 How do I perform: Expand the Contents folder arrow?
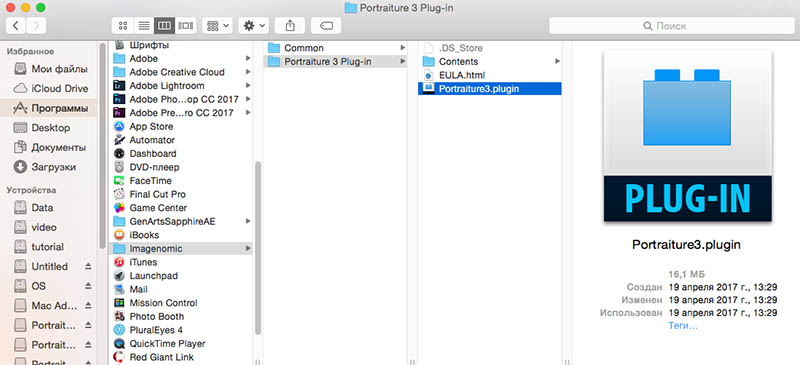pos(557,61)
